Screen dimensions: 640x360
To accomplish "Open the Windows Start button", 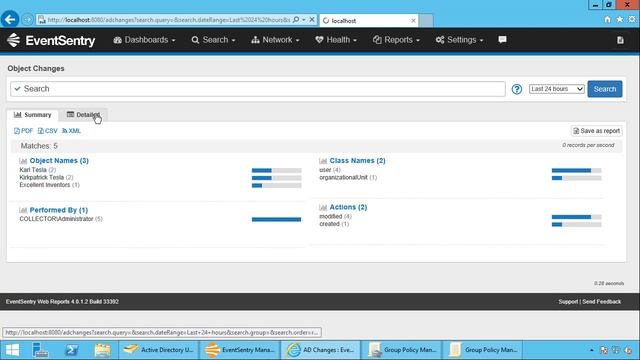I will coord(12,350).
